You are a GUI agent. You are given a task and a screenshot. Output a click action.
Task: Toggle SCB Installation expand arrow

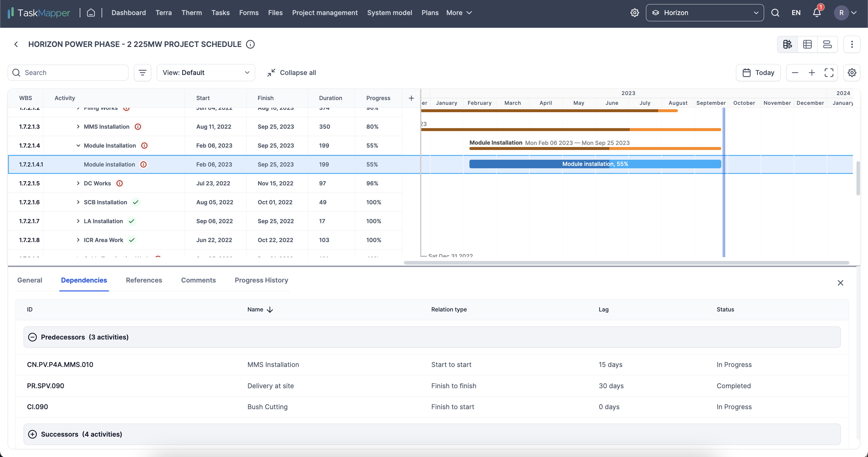click(x=78, y=202)
